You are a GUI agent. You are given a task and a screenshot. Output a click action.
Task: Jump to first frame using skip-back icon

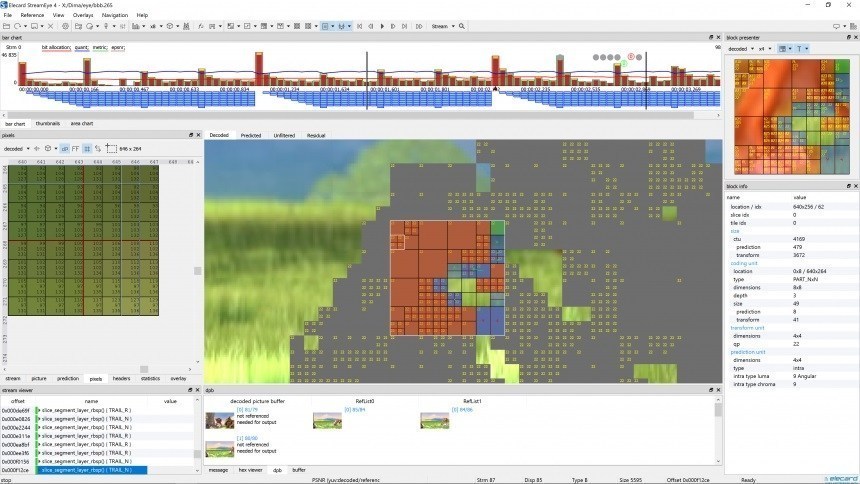coord(360,26)
